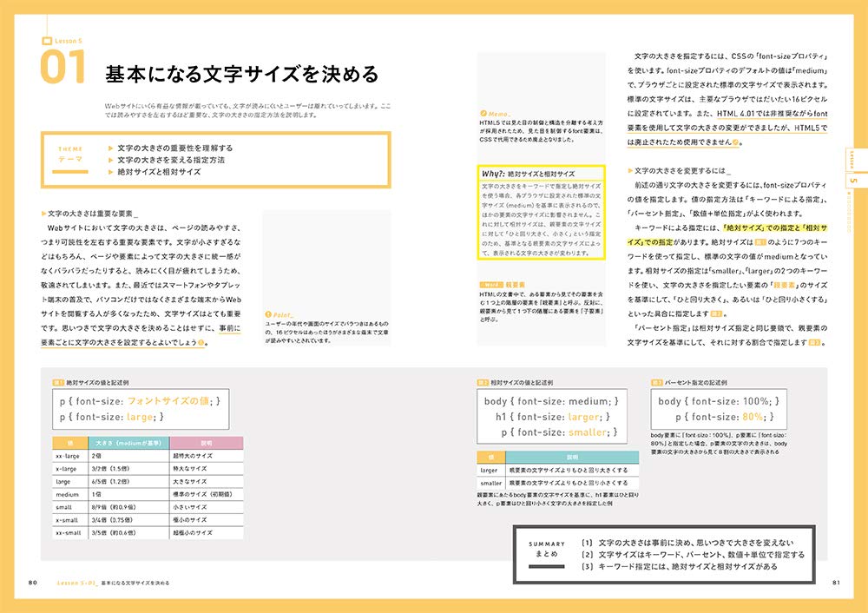Select the theme item 絶対サイズと相対サイズ
This screenshot has height=613, width=868.
pos(159,172)
